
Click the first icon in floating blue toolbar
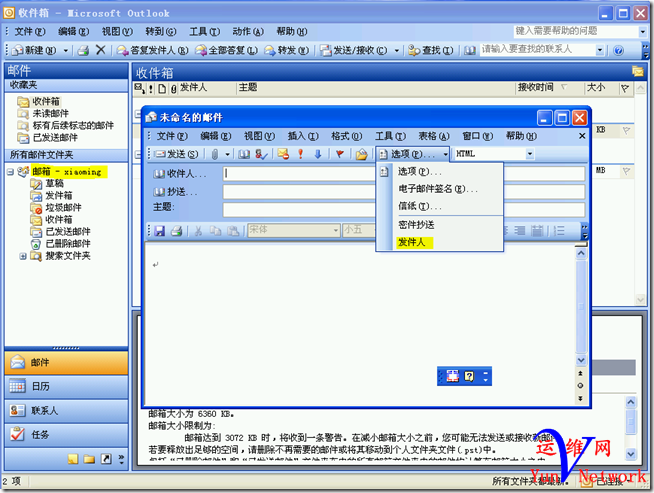pyautogui.click(x=453, y=376)
